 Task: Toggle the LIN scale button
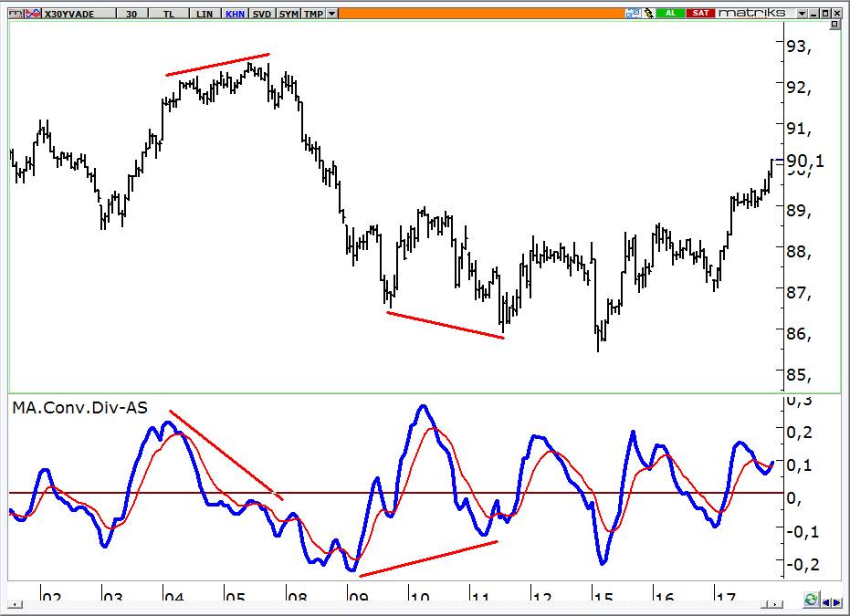coord(205,14)
